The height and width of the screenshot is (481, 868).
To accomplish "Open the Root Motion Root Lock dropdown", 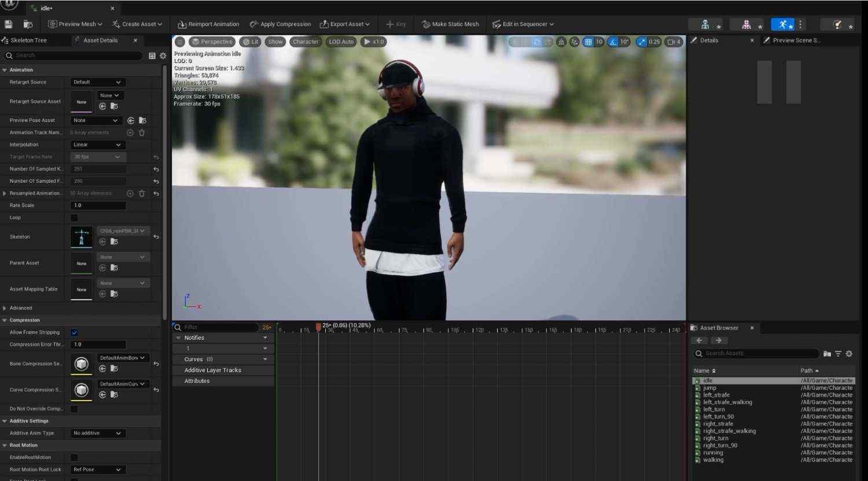I will (x=97, y=469).
